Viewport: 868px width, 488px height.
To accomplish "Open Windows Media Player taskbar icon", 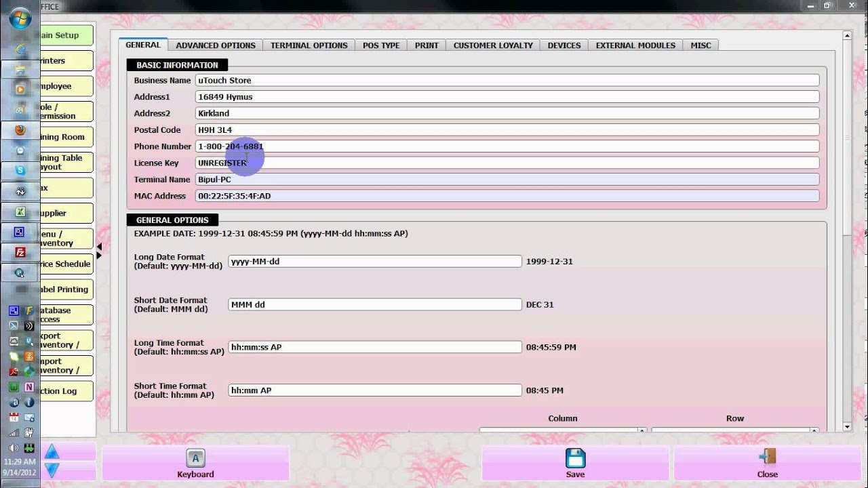I will click(x=20, y=89).
